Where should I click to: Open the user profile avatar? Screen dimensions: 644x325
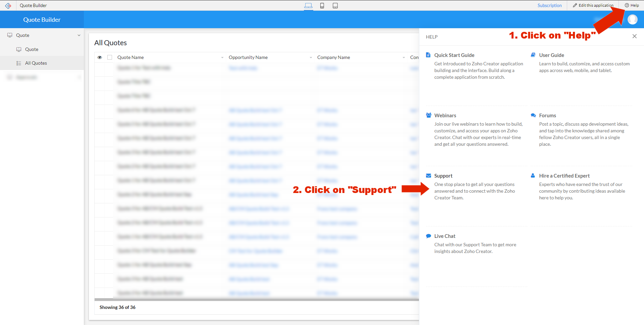[632, 19]
